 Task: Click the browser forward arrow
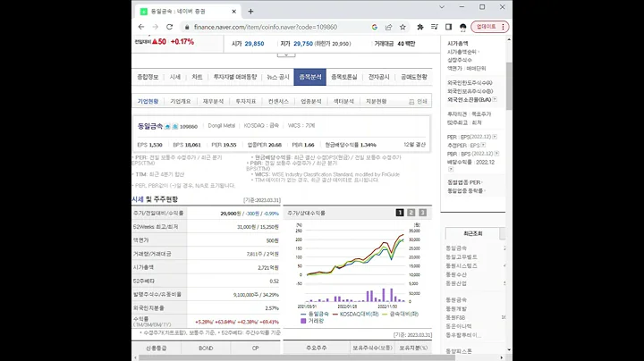coord(156,27)
